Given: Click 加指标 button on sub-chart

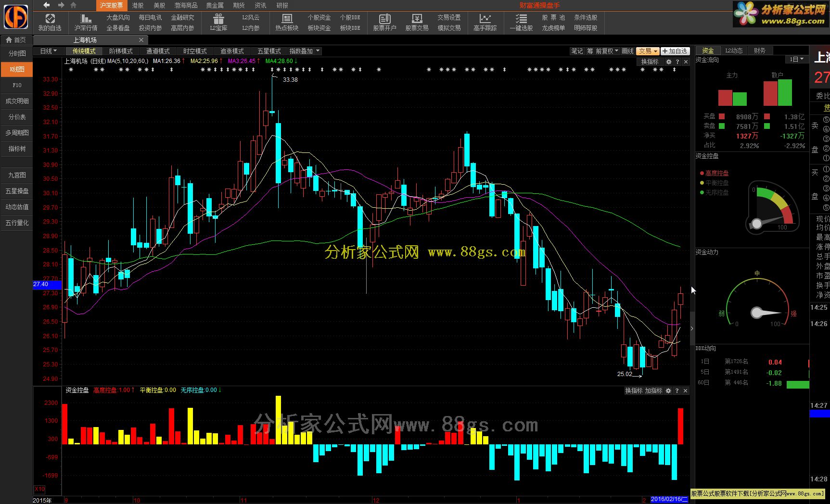Looking at the screenshot, I should pos(654,391).
